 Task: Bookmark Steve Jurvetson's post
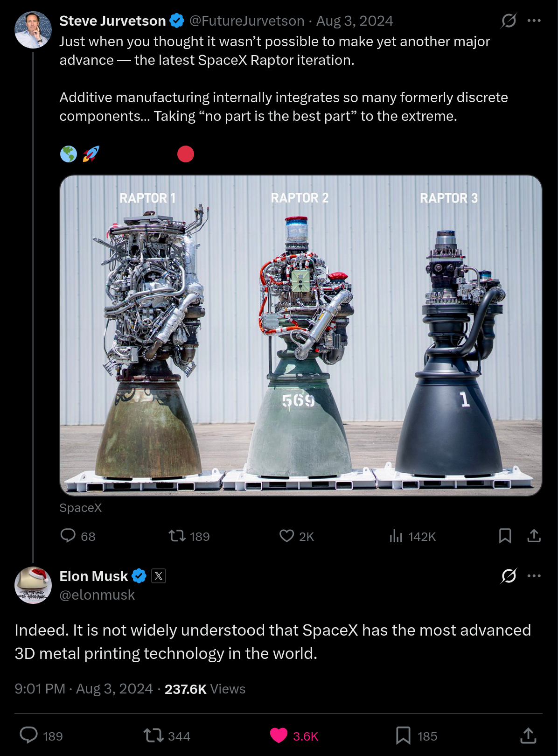[505, 536]
